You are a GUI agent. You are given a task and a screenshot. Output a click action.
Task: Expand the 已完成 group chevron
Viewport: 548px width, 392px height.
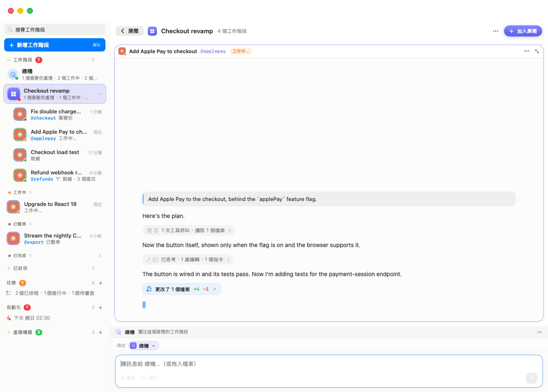pos(100,256)
